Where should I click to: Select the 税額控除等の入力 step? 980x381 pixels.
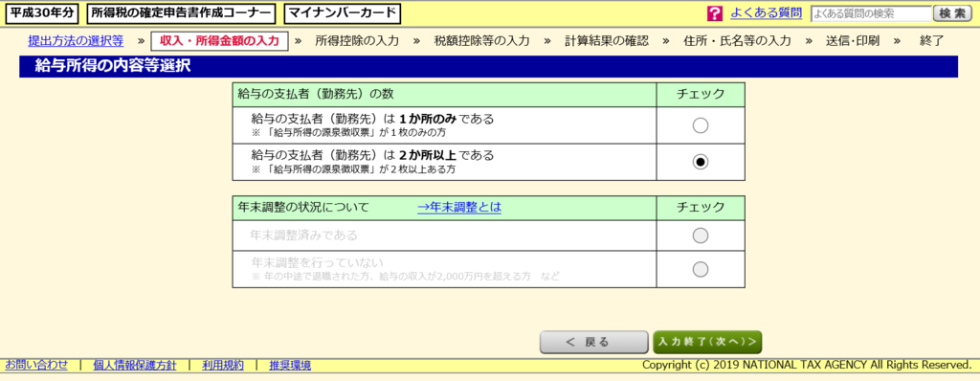[482, 41]
